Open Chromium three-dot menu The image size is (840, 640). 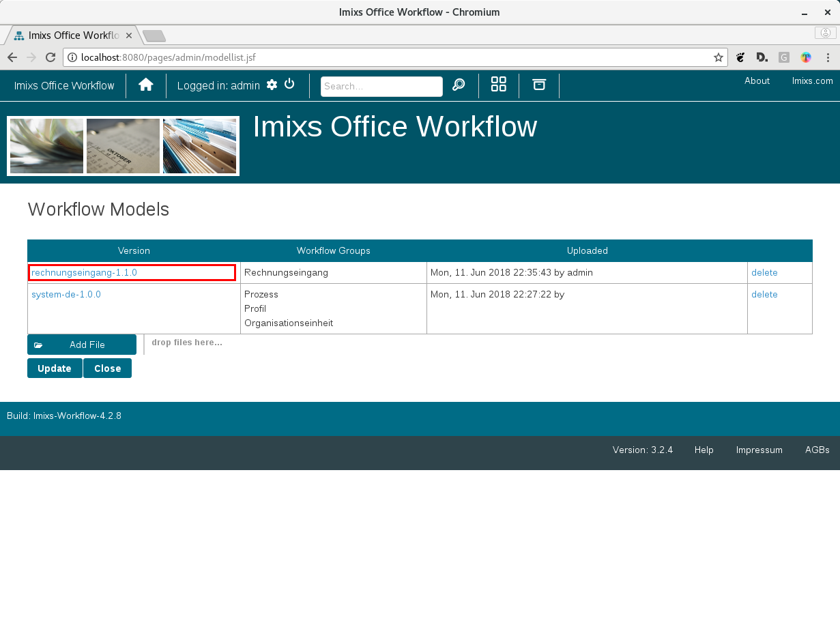(828, 57)
